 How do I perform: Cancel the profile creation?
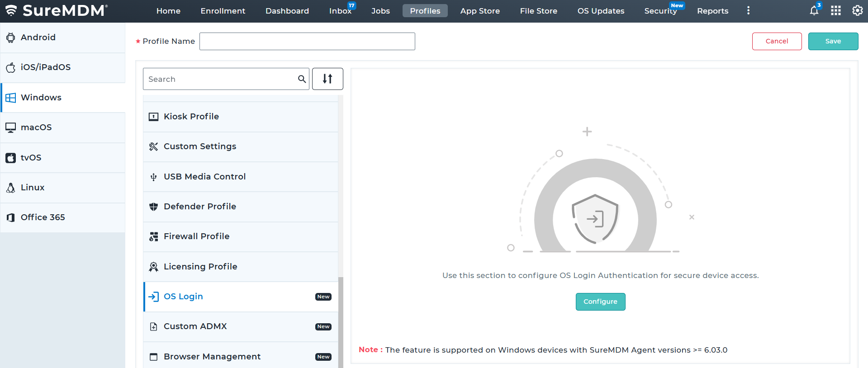point(777,41)
